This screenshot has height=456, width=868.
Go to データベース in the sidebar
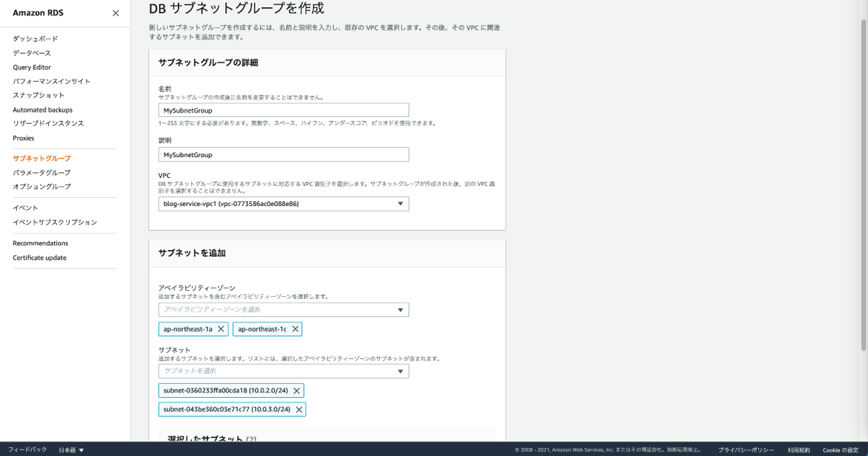coord(31,53)
